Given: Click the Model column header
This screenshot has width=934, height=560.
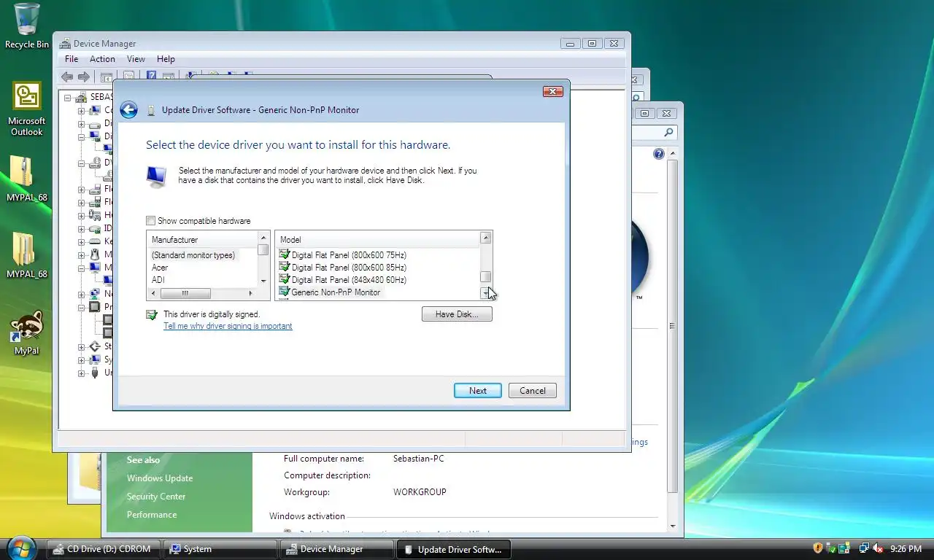Looking at the screenshot, I should [377, 240].
